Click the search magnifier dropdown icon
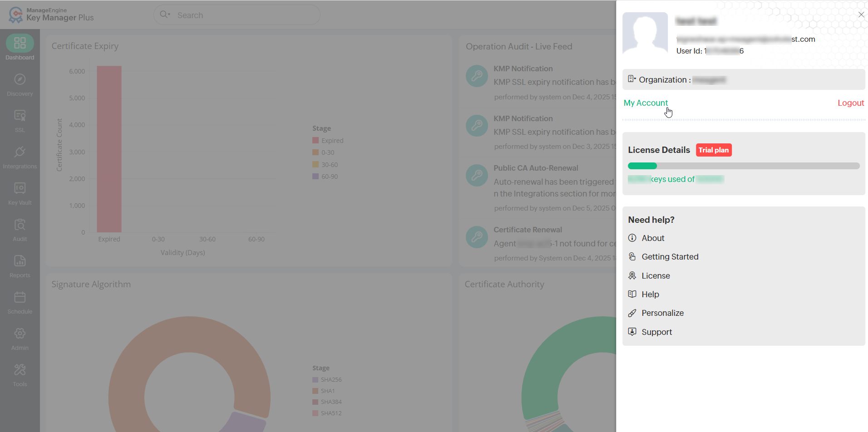Viewport: 868px width, 432px height. click(x=165, y=15)
